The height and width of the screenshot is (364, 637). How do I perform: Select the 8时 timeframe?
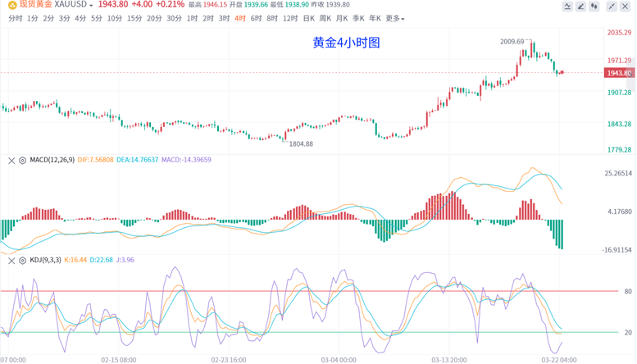tap(272, 18)
